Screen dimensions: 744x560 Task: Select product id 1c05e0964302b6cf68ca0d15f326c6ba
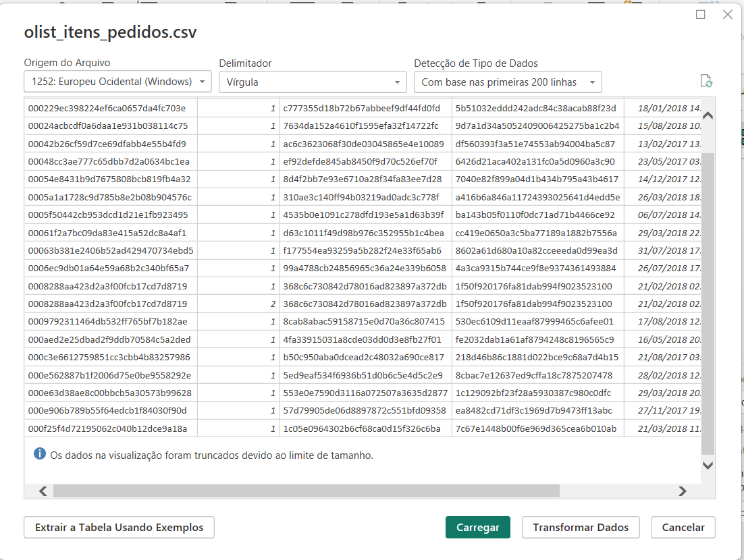coord(365,428)
